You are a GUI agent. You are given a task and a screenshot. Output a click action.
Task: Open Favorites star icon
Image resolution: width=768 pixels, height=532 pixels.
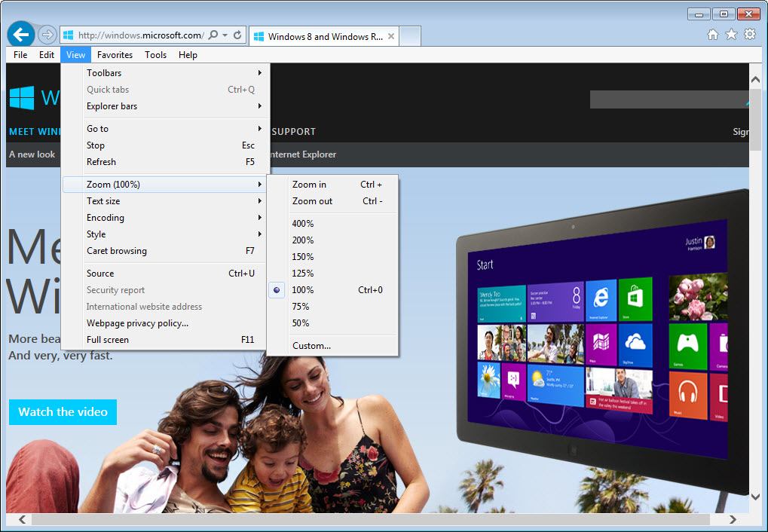[731, 35]
